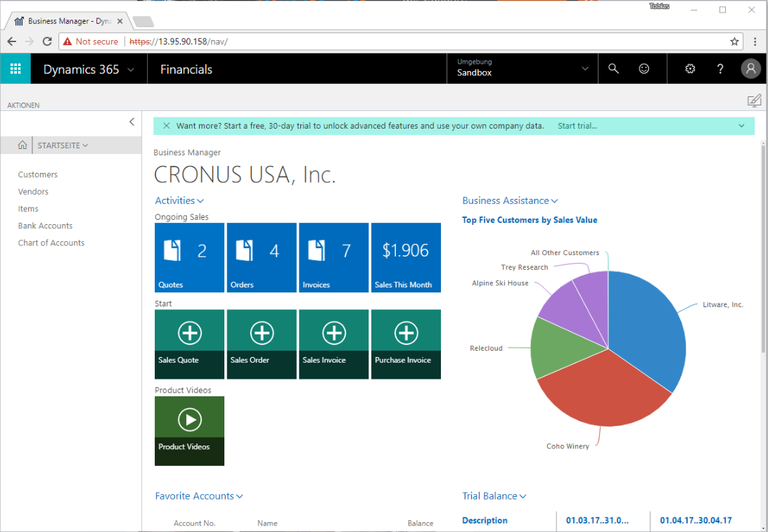Click the Balance column header

coord(421,523)
